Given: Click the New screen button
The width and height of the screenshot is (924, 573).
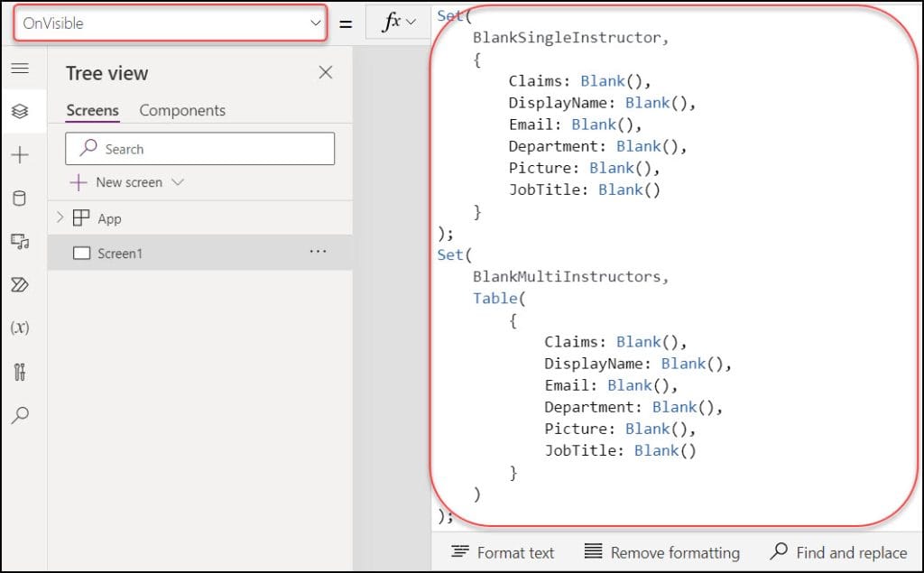Looking at the screenshot, I should 116,182.
